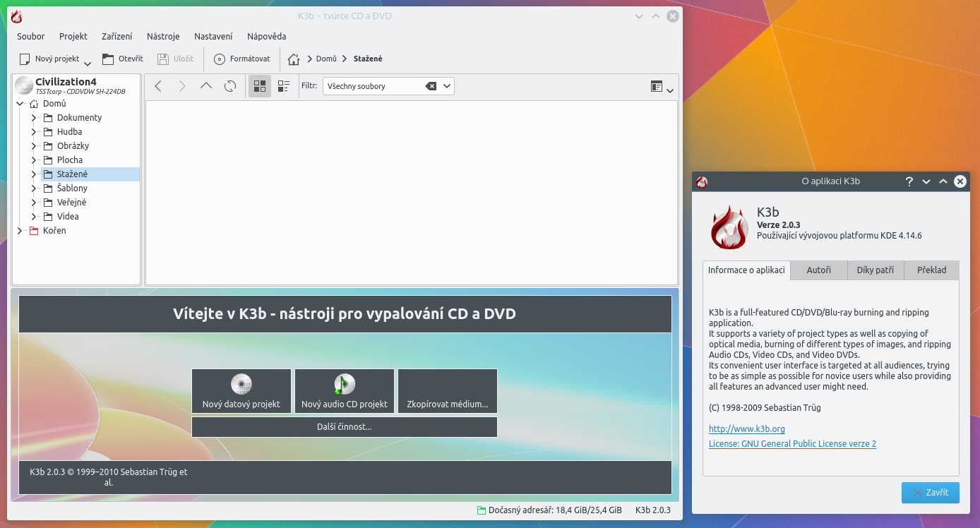Image resolution: width=980 pixels, height=528 pixels.
Task: Click Dočasný adresář free space text
Action: pos(555,510)
